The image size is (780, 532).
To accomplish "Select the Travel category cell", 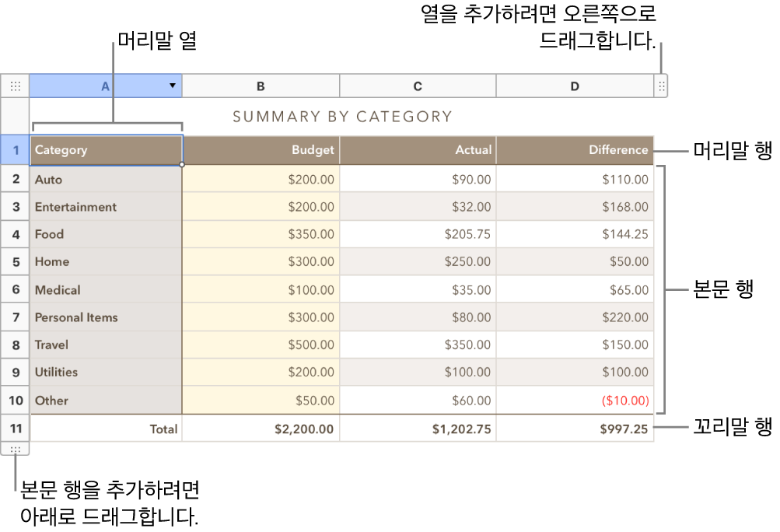I will click(107, 345).
